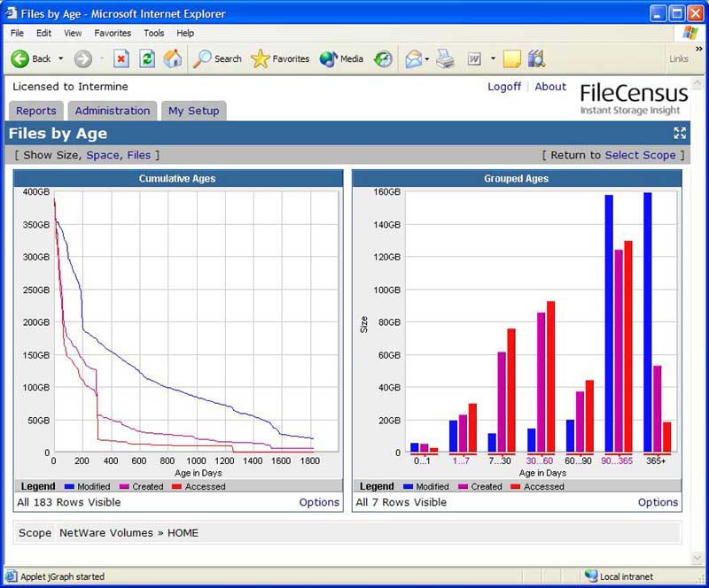The height and width of the screenshot is (588, 709).
Task: Click the Grouped Ages panel header
Action: point(517,179)
